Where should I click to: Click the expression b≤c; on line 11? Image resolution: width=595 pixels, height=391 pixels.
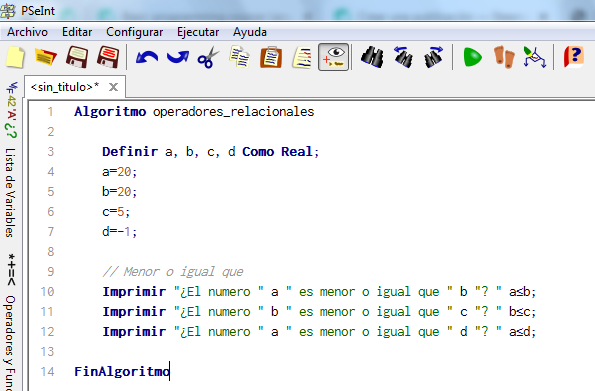click(x=522, y=312)
